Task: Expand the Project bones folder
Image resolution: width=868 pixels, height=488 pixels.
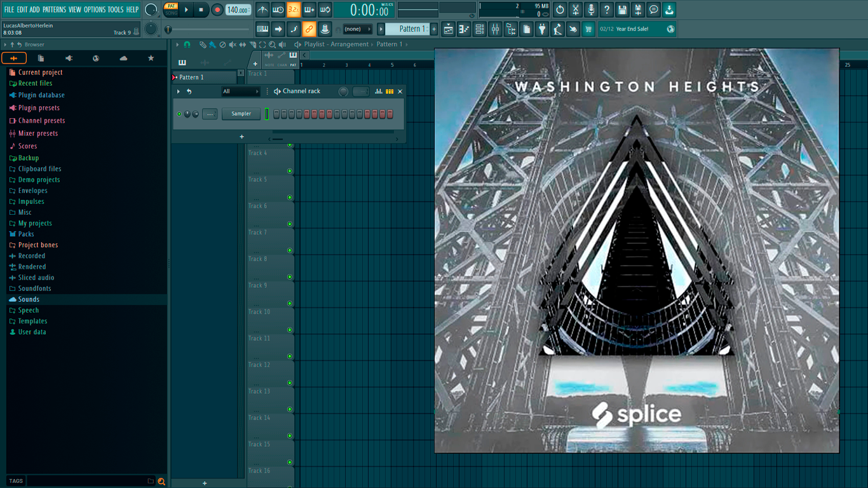Action: [x=37, y=245]
